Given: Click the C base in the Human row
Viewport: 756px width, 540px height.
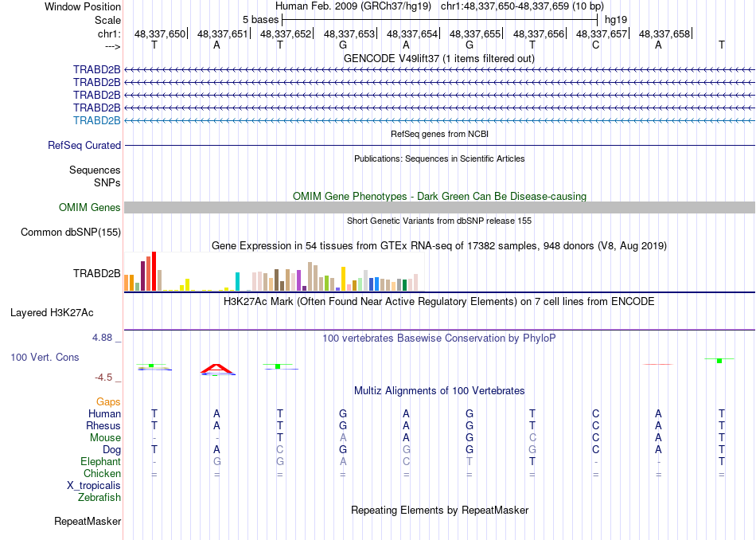Looking at the screenshot, I should [x=595, y=414].
